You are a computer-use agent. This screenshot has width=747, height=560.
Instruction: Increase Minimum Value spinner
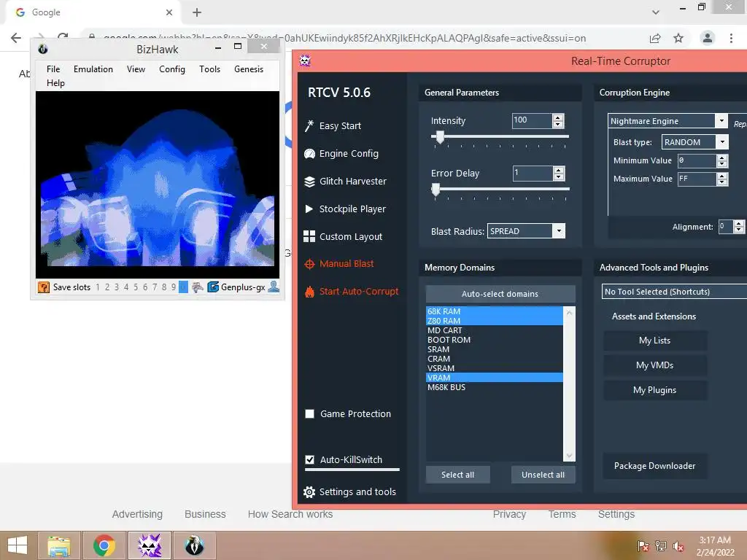pyautogui.click(x=722, y=157)
